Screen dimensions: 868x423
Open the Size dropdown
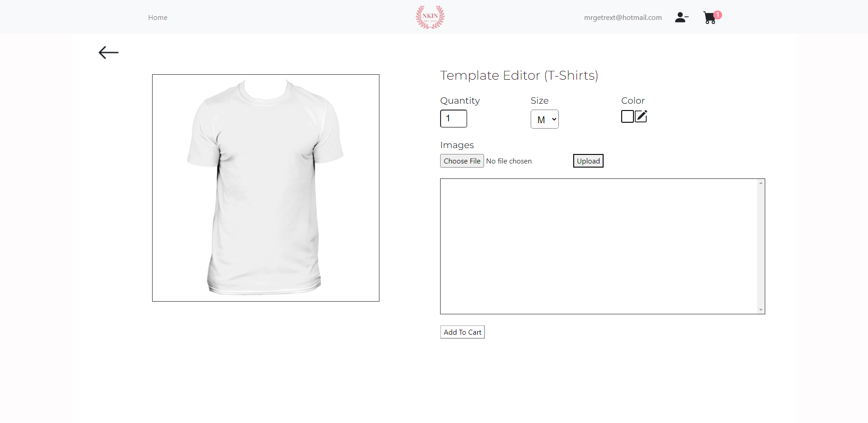pyautogui.click(x=545, y=119)
